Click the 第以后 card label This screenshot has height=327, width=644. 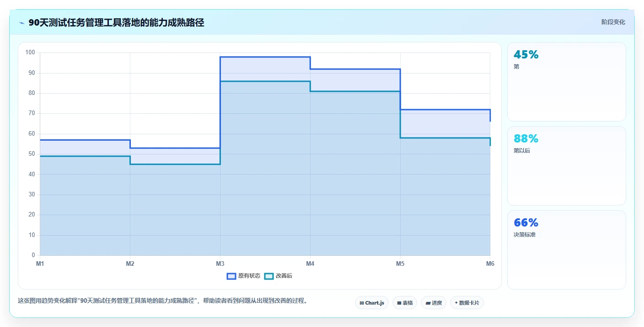[522, 151]
